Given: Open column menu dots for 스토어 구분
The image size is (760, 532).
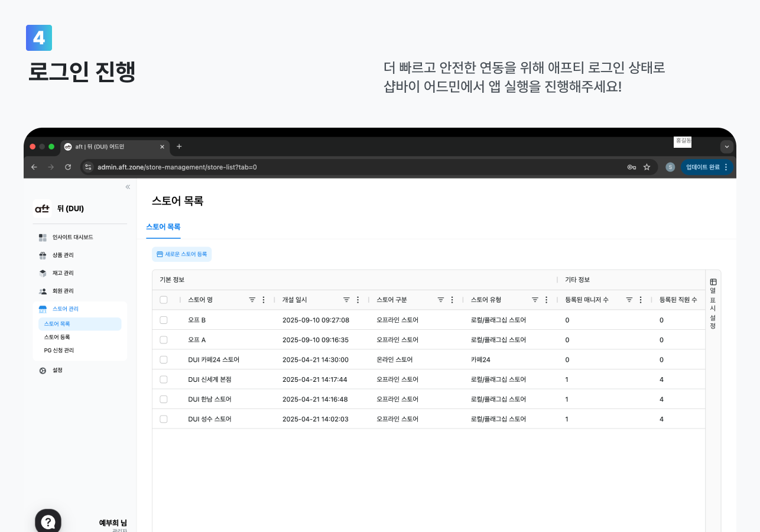Looking at the screenshot, I should pyautogui.click(x=452, y=300).
